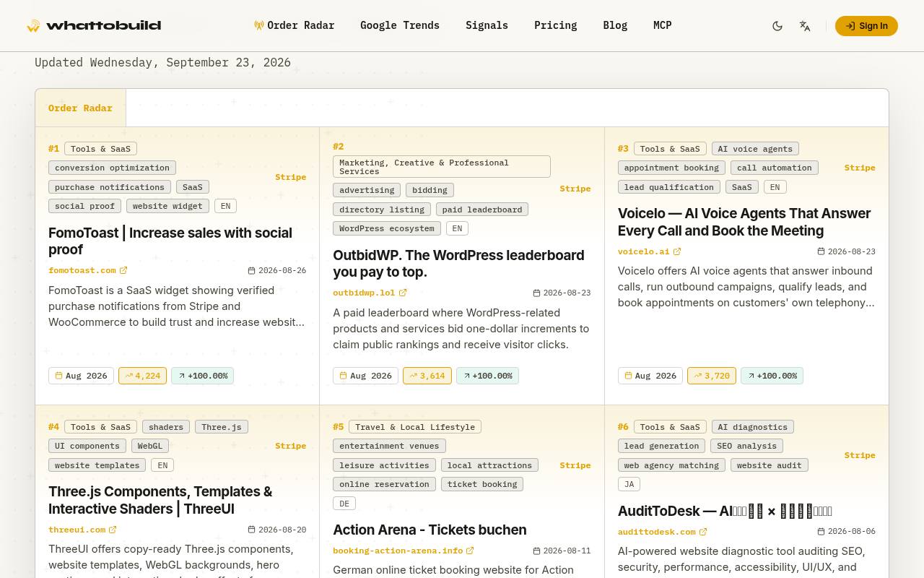Click the shaders tag
This screenshot has width=924, height=578.
(x=166, y=427)
